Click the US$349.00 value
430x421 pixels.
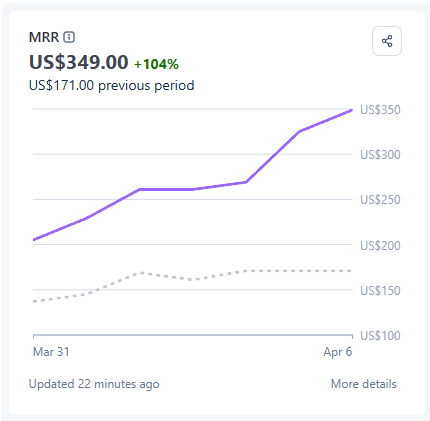(78, 62)
